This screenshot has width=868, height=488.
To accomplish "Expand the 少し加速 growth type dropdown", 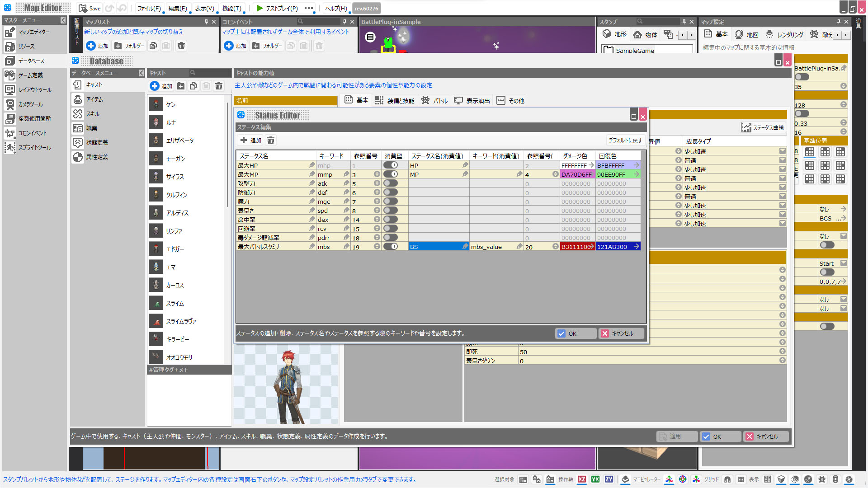I will point(782,151).
